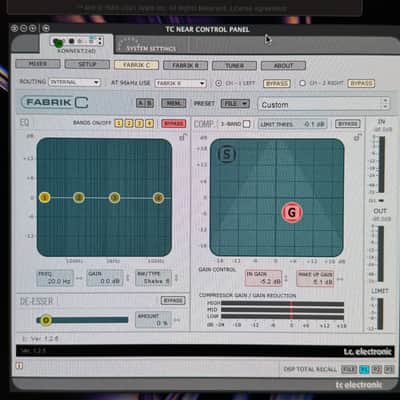
Task: Click the Limit Thres. value field
Action: 293,124
